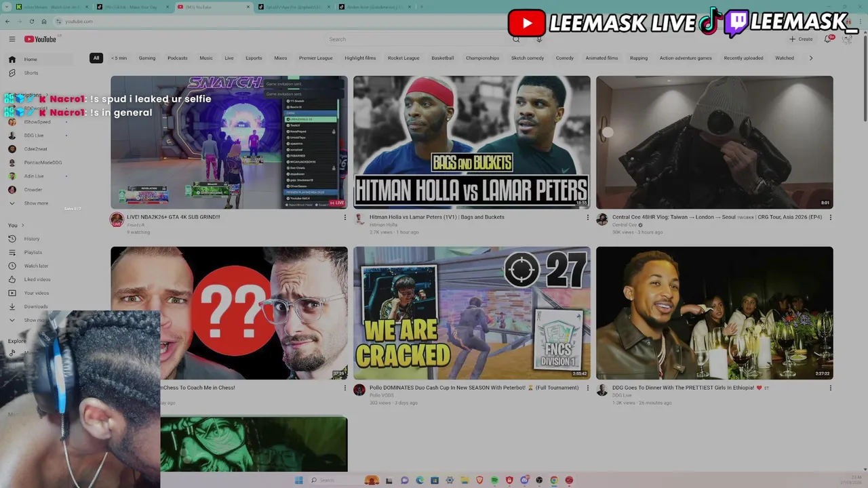Open Home in the sidebar
Screen dimensions: 868x488
[39, 60]
